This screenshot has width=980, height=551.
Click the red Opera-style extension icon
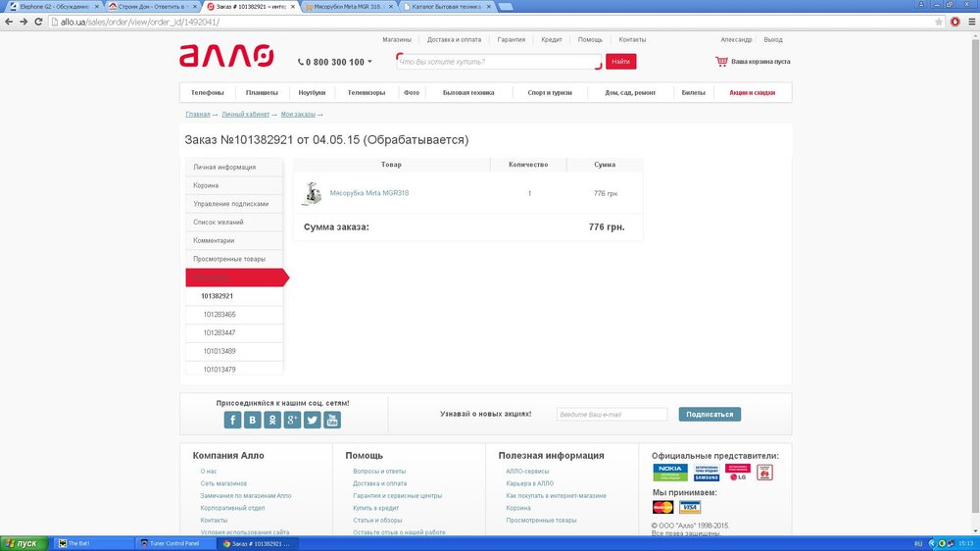pos(955,22)
